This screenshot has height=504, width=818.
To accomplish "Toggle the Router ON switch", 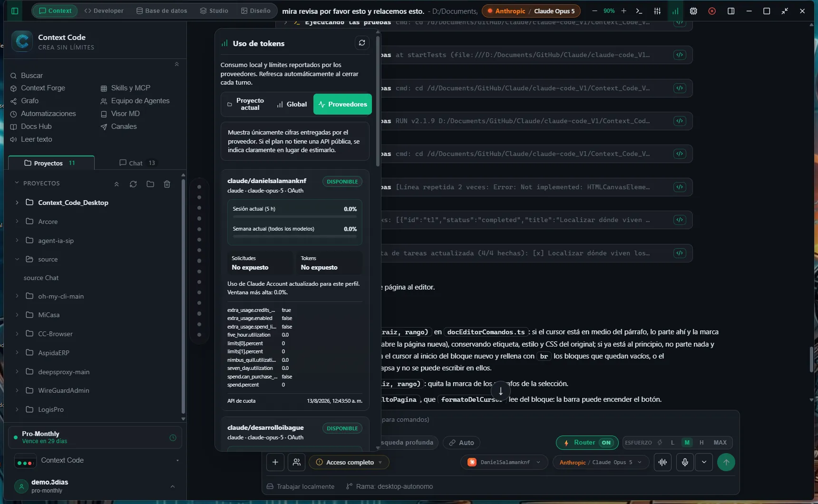I will click(x=587, y=443).
